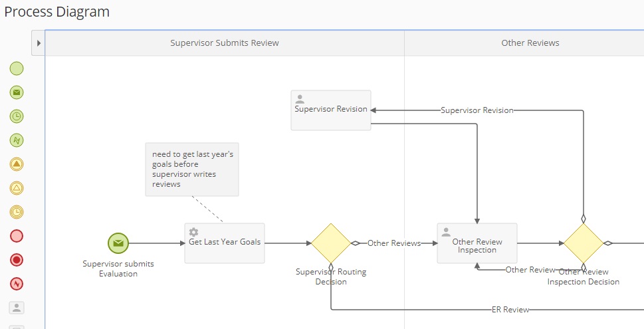The width and height of the screenshot is (644, 329).
Task: Select the filled triangle intermediate event icon
Action: (x=17, y=164)
